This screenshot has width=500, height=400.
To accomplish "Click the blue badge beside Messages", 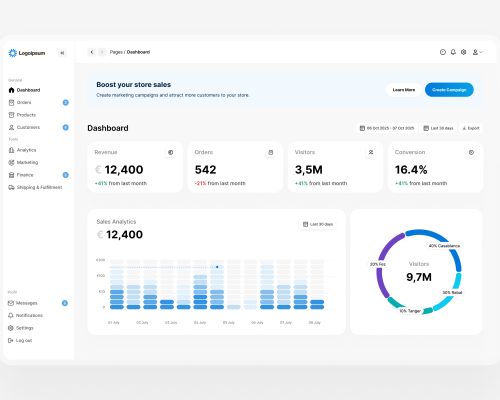I will (x=65, y=303).
